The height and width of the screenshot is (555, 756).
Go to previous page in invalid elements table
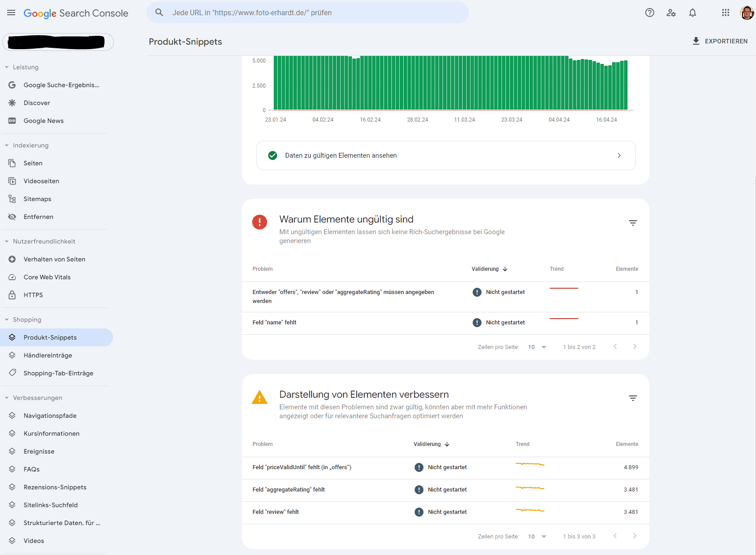click(x=615, y=346)
